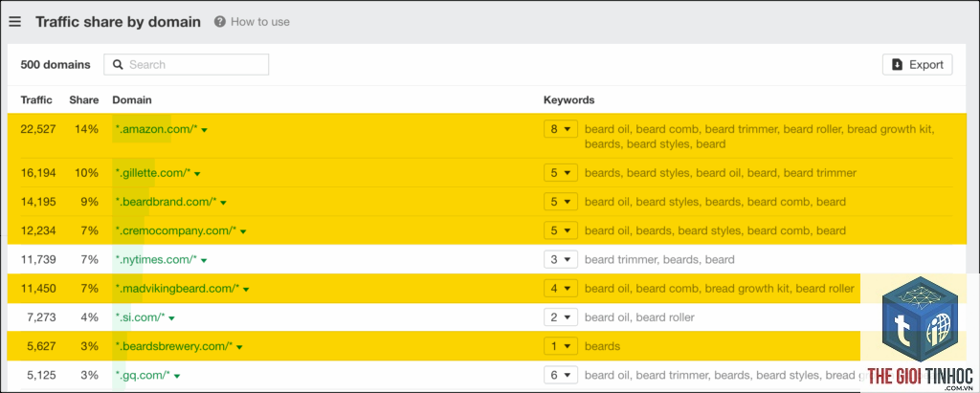Image resolution: width=980 pixels, height=393 pixels.
Task: Select the traffic value 14,195
Action: (x=38, y=202)
